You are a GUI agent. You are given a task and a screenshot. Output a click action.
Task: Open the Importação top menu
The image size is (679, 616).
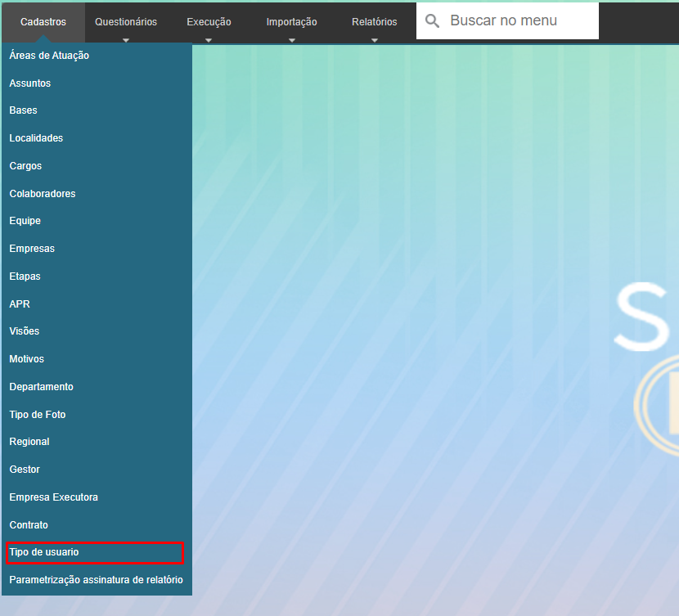coord(291,22)
